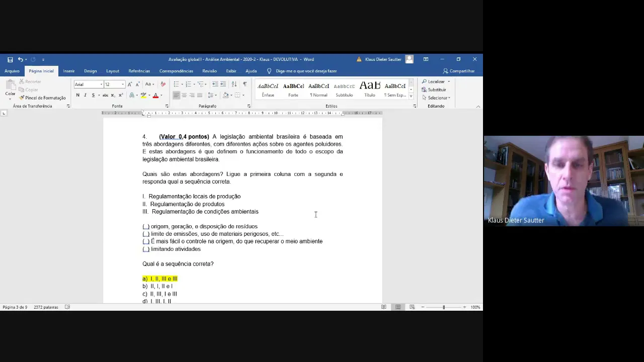Increase paragraph indent

pos(223,84)
